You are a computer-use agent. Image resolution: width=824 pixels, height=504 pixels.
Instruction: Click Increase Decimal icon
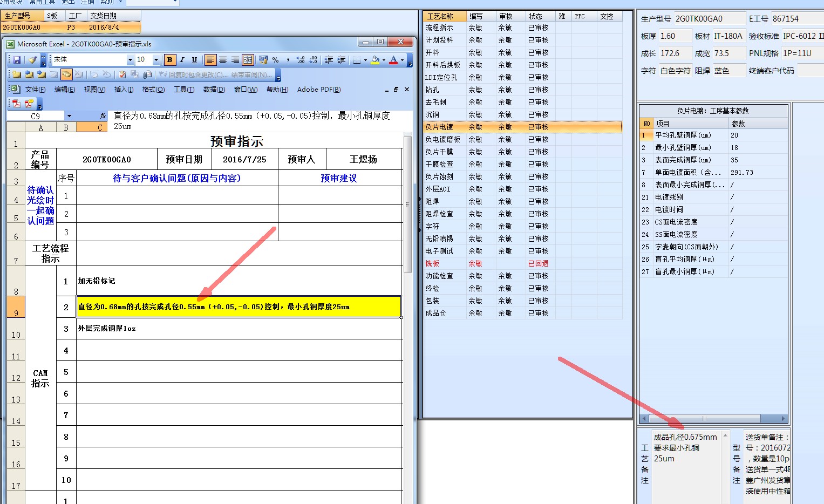pos(301,60)
